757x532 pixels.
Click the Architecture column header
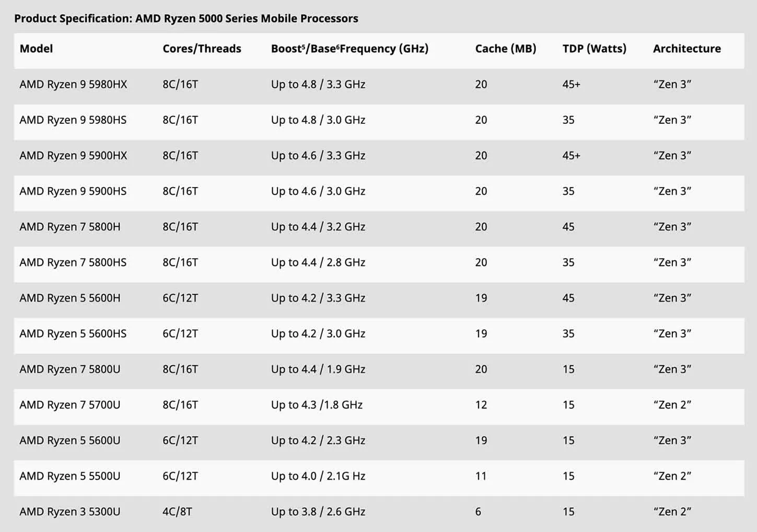[x=686, y=49]
